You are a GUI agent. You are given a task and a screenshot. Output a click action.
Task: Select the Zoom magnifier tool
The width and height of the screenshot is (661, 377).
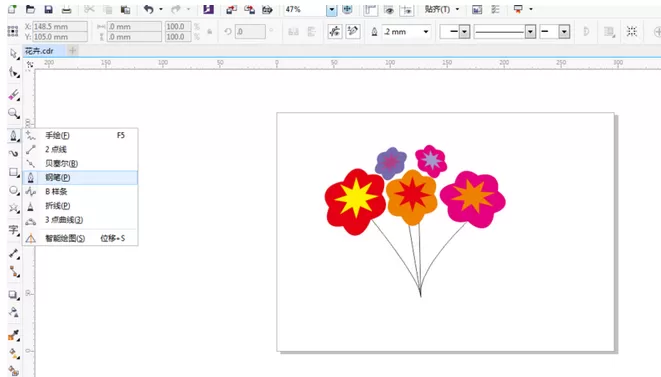click(13, 113)
